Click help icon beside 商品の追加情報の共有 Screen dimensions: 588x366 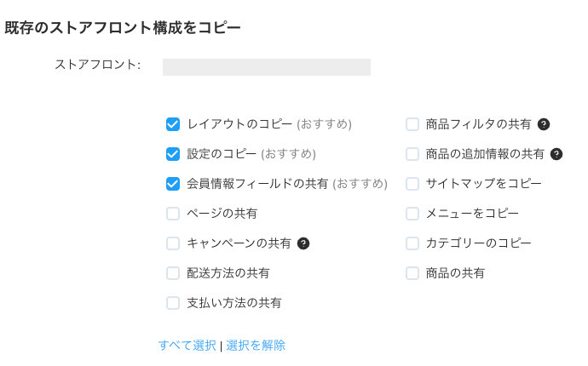coord(557,154)
